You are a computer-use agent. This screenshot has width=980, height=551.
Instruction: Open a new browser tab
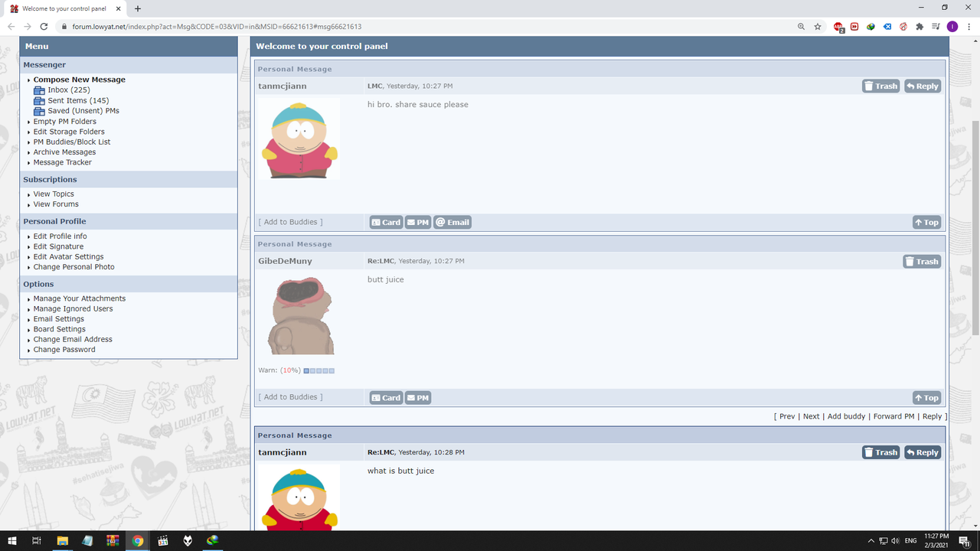(138, 8)
